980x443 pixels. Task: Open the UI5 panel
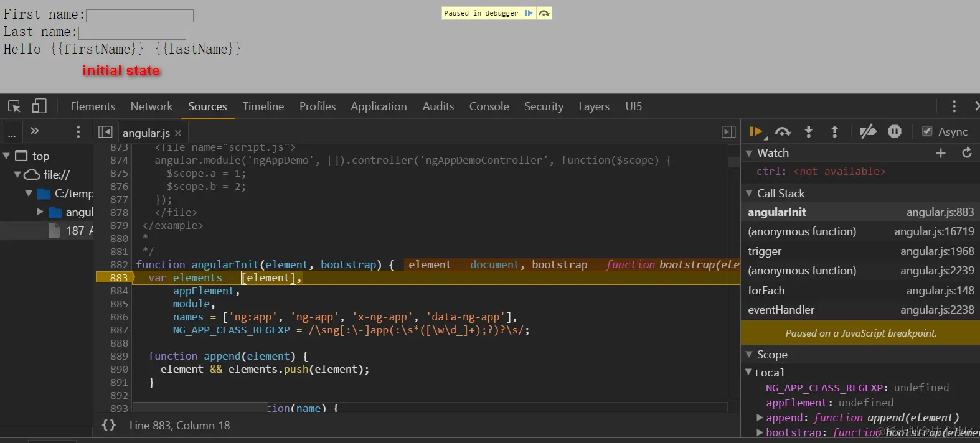tap(634, 106)
